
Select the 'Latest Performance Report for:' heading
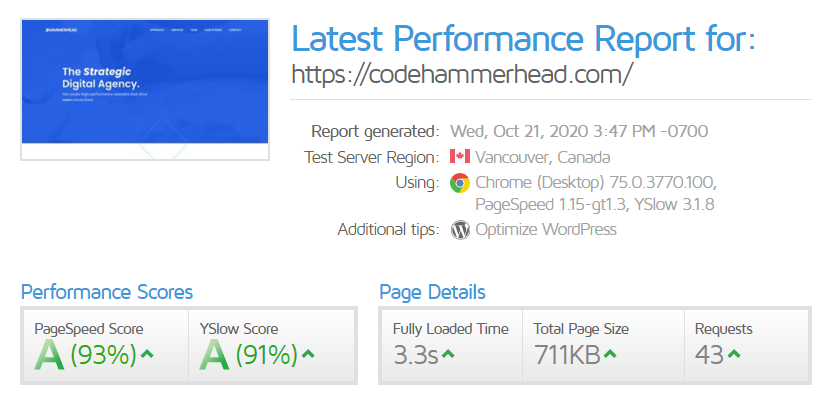click(523, 39)
